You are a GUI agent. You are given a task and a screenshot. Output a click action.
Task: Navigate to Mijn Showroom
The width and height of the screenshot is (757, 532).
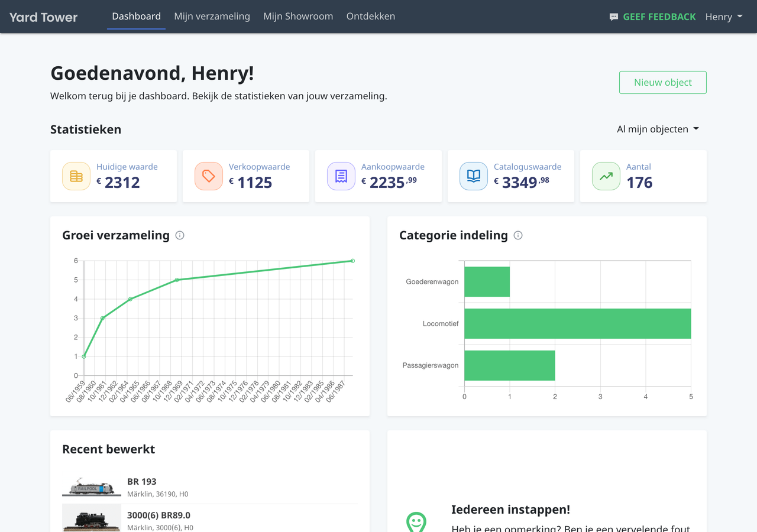(x=298, y=16)
